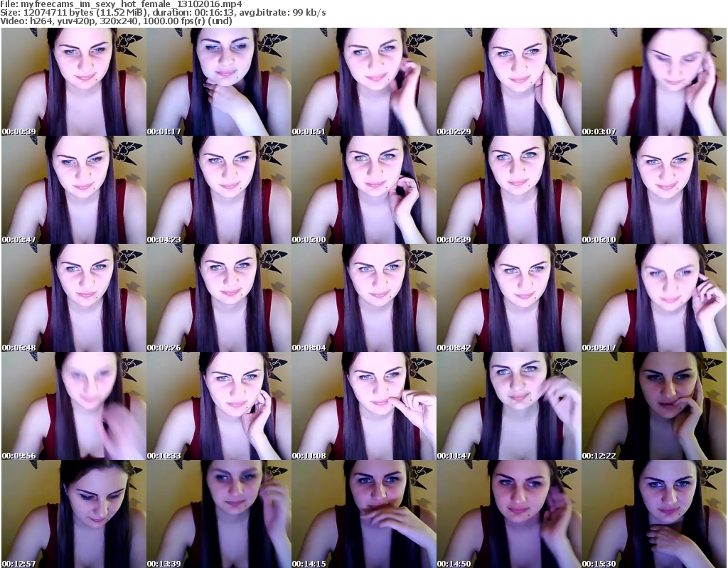Click the thumbnail stamped 00:11:08

363,406
